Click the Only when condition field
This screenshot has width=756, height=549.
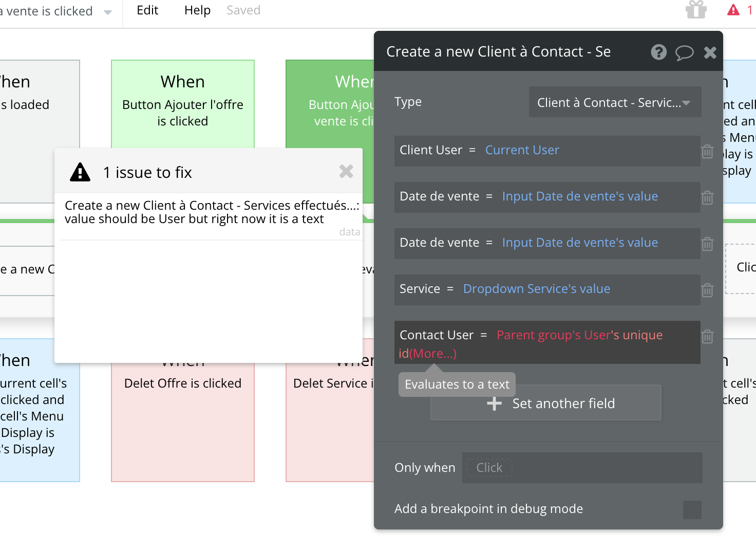[x=581, y=468]
